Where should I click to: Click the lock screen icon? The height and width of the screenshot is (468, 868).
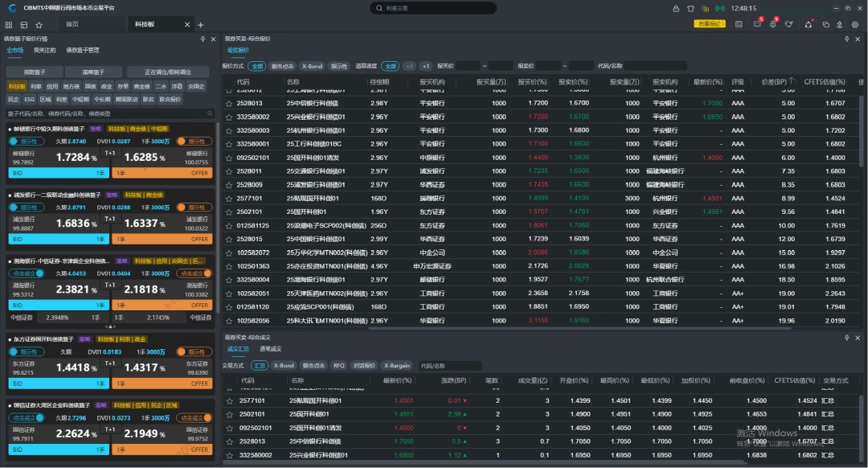(x=676, y=8)
